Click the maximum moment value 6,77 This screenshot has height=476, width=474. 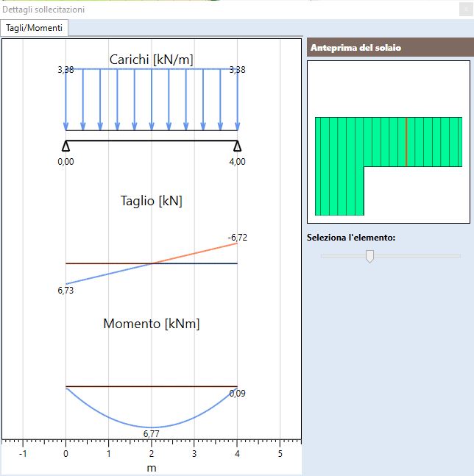[x=151, y=434]
